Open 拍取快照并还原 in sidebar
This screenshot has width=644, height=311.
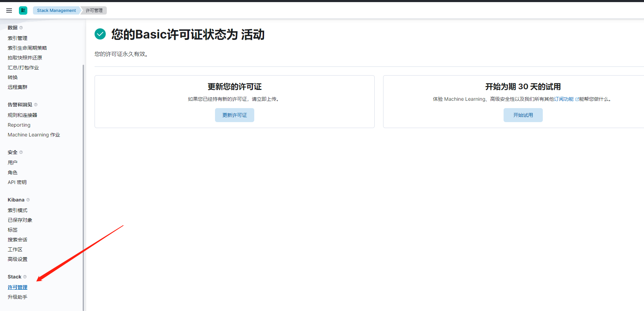[x=25, y=58]
